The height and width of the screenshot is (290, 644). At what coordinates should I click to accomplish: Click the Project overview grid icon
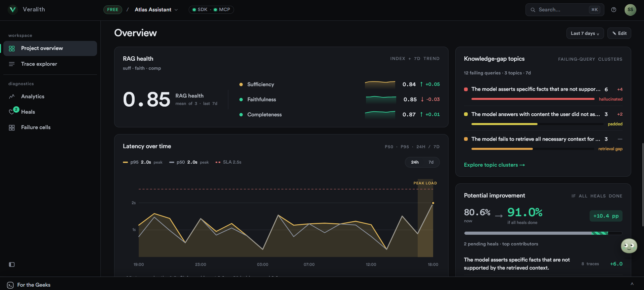12,49
